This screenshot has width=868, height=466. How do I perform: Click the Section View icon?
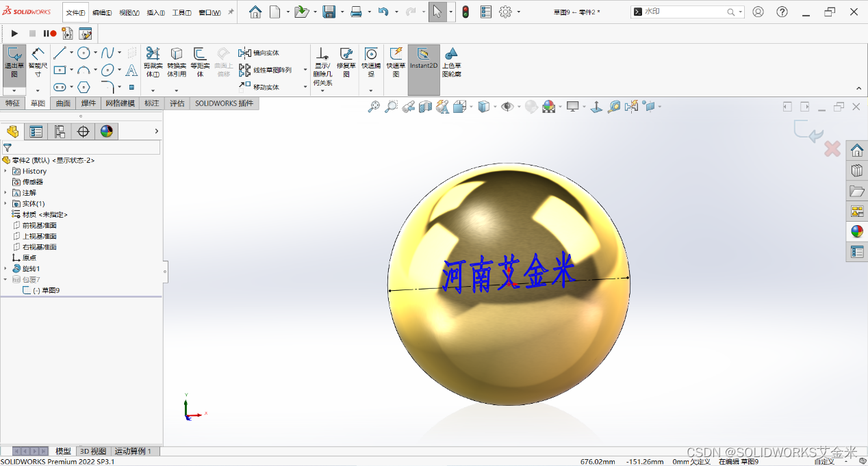[x=425, y=107]
